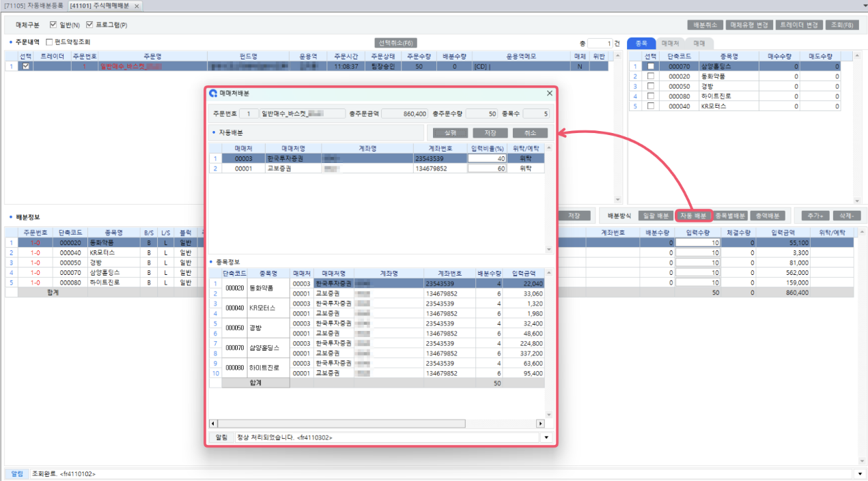Image resolution: width=868 pixels, height=481 pixels.
Task: Edit the 입력수량 field in 동화약품 row
Action: (x=697, y=242)
